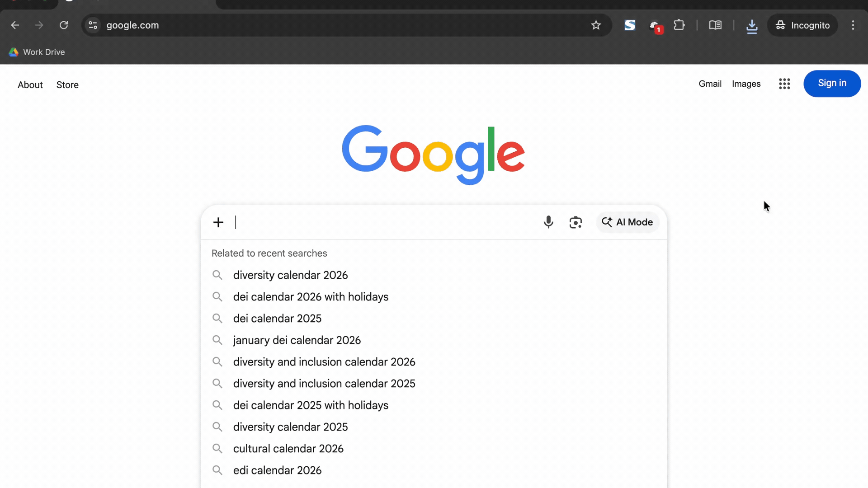Click the S extension icon
The width and height of the screenshot is (868, 488).
coord(630,25)
